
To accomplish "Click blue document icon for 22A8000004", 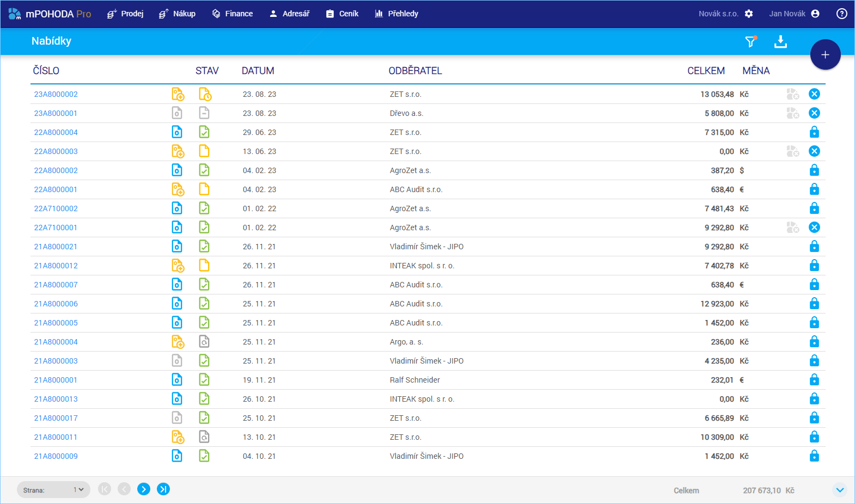I will click(177, 132).
